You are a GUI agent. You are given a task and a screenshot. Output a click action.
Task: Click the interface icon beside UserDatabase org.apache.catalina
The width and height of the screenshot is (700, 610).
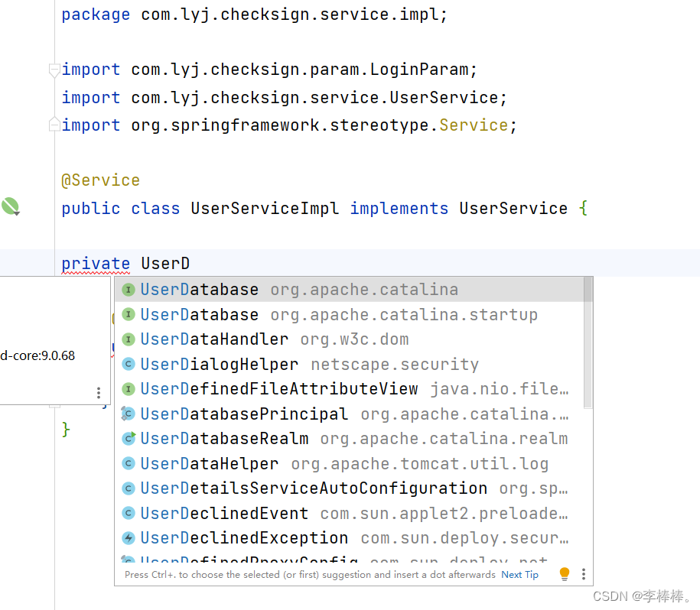[128, 289]
